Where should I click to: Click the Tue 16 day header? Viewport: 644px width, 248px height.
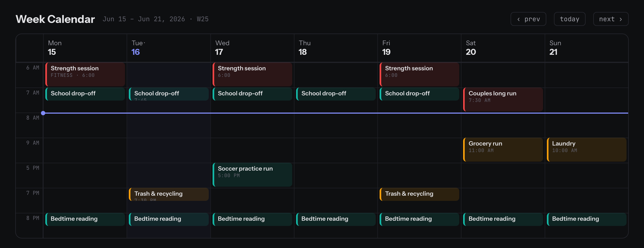(x=169, y=48)
